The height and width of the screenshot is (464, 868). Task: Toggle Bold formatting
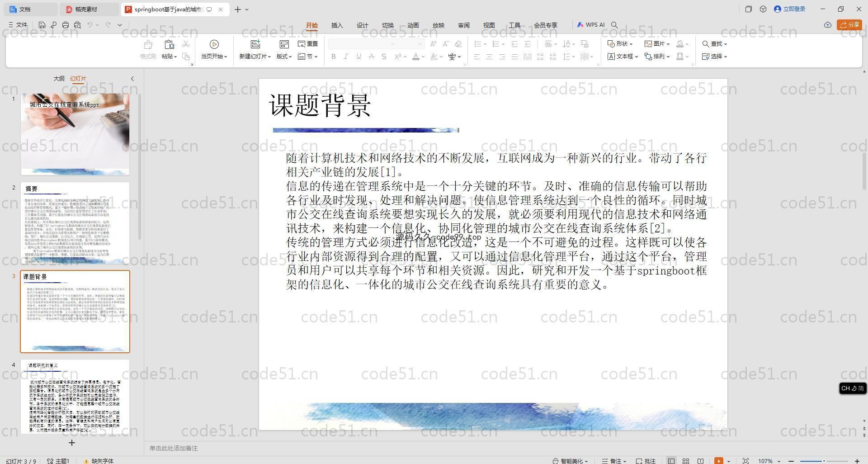[x=334, y=57]
